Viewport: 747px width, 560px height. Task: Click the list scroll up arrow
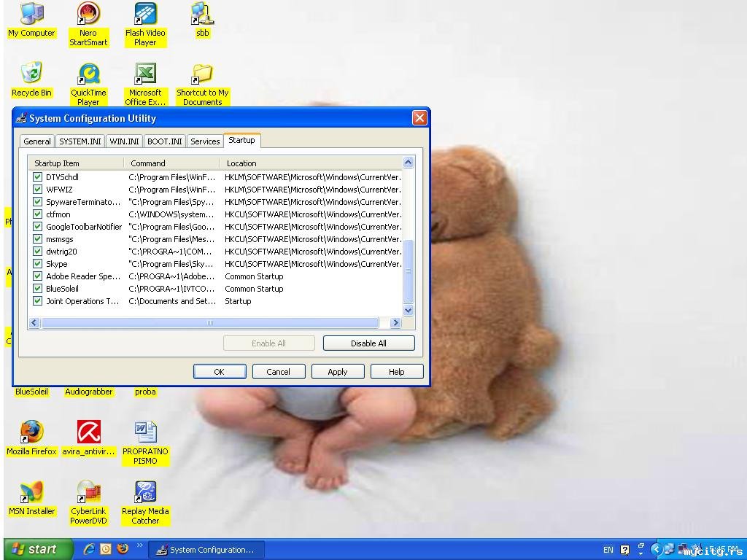pos(408,163)
